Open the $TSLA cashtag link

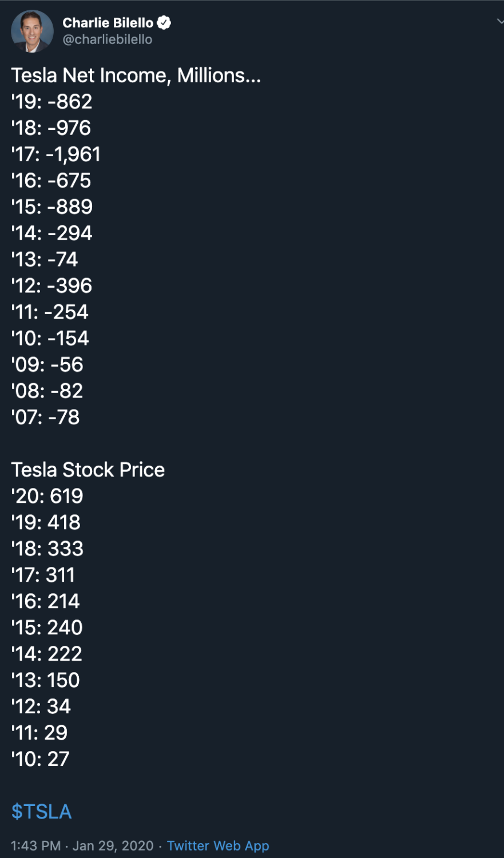point(41,812)
